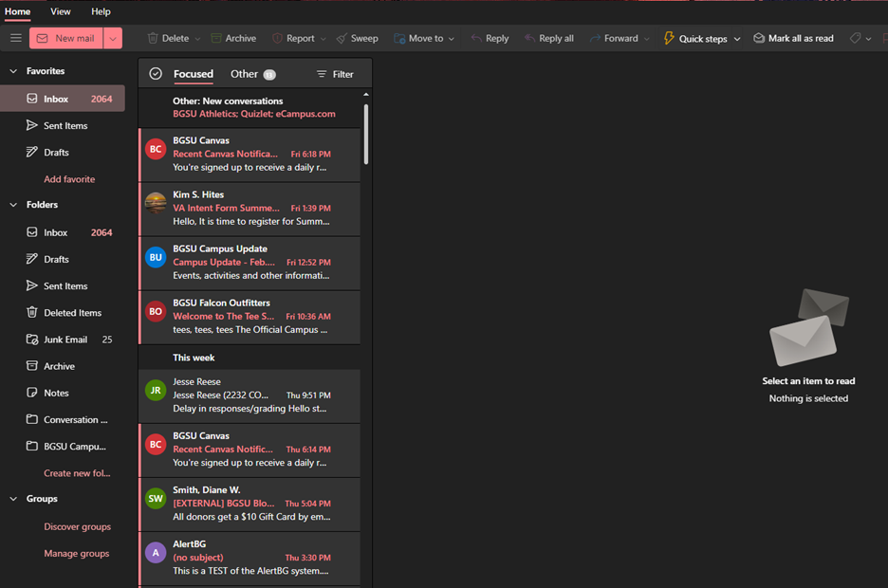Expand the Delete options chevron

point(197,39)
